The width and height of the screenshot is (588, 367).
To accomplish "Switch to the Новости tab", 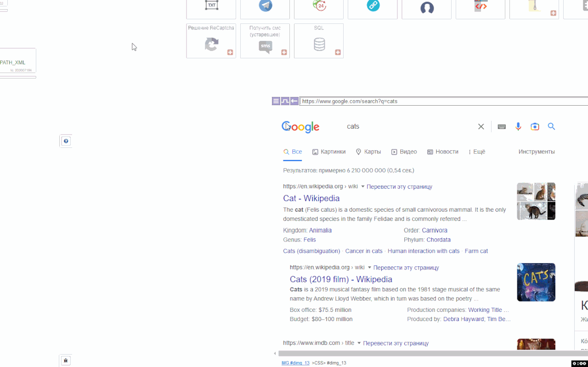I will 443,152.
